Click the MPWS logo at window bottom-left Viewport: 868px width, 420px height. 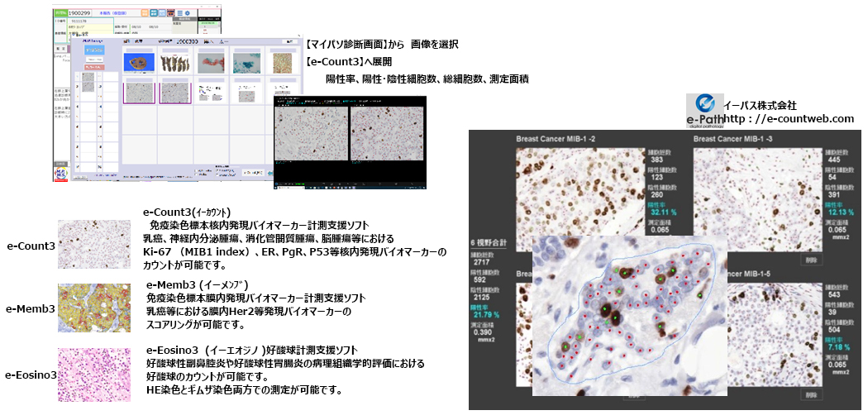click(x=62, y=174)
